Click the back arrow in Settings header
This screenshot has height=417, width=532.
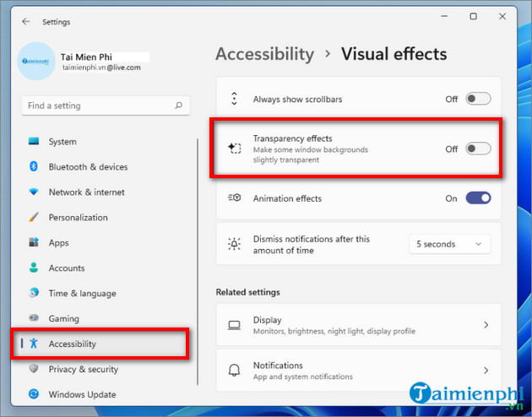click(x=25, y=22)
